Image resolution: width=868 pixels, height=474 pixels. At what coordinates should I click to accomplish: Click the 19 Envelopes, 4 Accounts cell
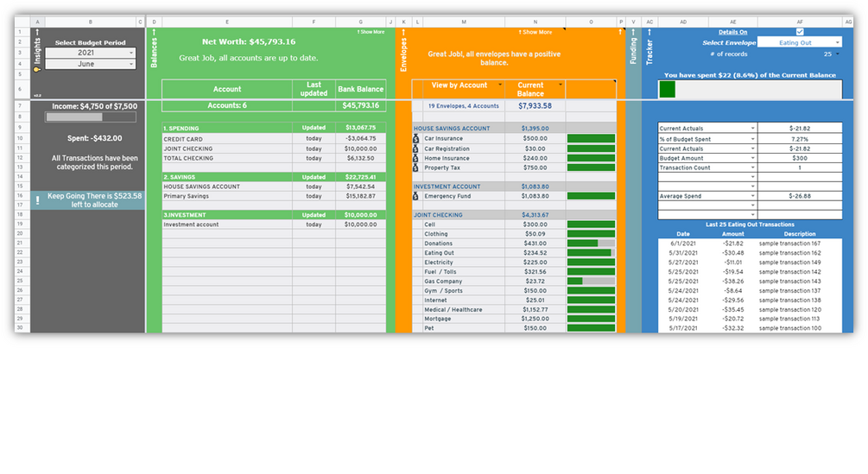(x=463, y=105)
